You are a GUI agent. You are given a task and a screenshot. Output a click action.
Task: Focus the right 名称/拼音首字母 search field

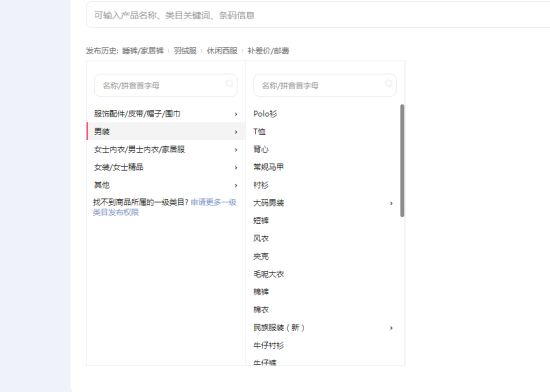(x=325, y=85)
